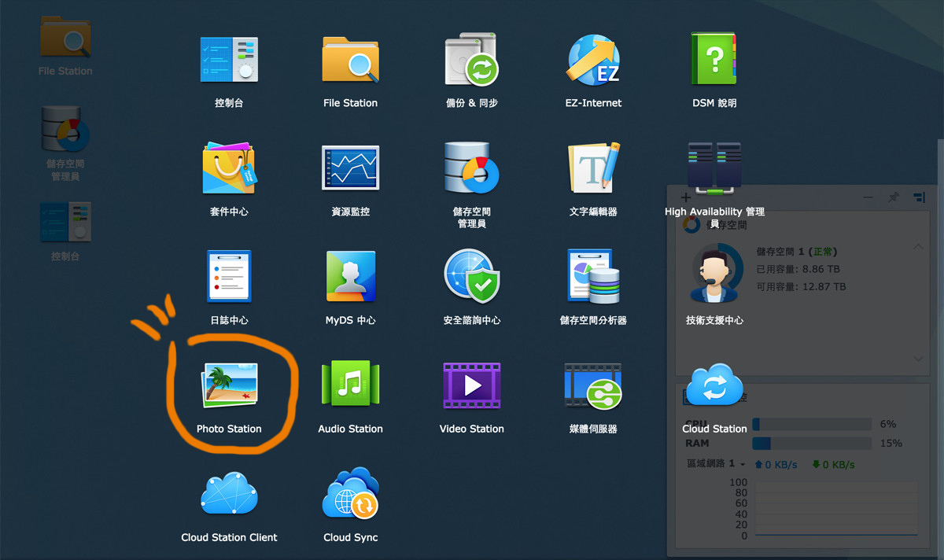Image resolution: width=944 pixels, height=560 pixels.
Task: Click the upload 0 KB/s reading
Action: click(776, 465)
